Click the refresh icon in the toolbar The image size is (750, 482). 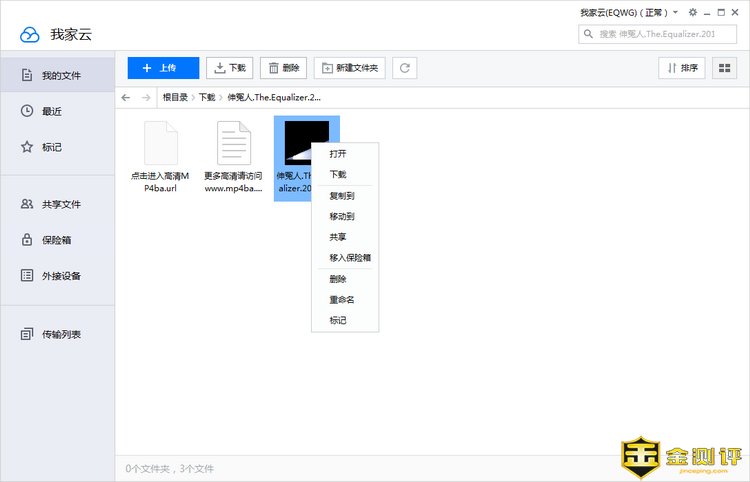point(404,68)
